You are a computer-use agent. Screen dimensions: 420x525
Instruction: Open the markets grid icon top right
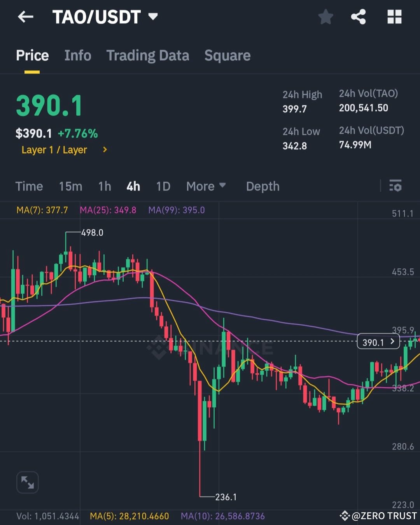tap(394, 17)
